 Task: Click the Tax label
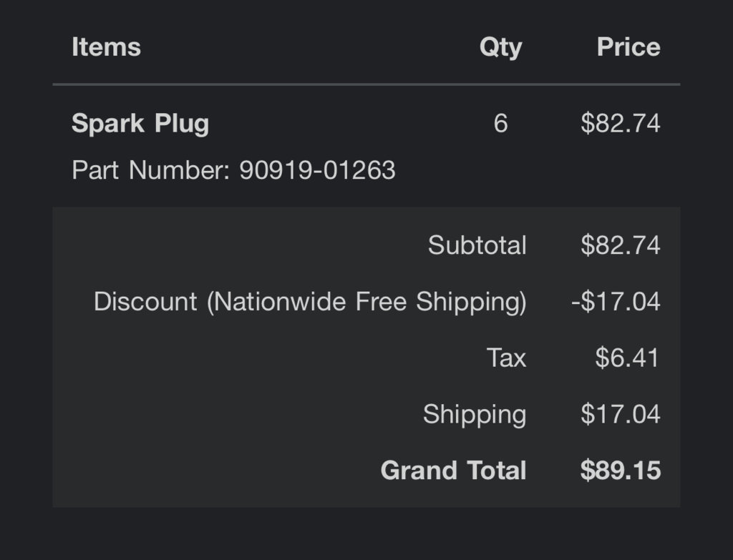click(506, 358)
